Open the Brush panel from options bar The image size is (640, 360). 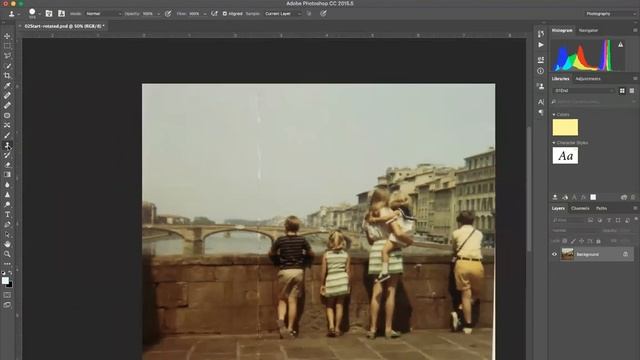[49, 13]
